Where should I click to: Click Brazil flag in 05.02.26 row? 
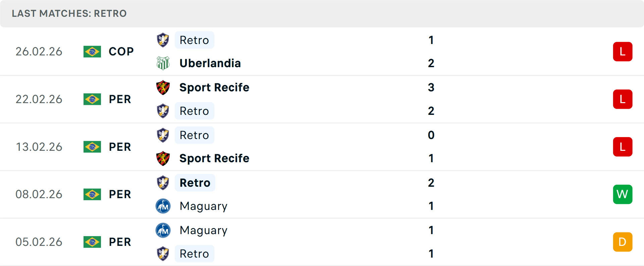(92, 242)
